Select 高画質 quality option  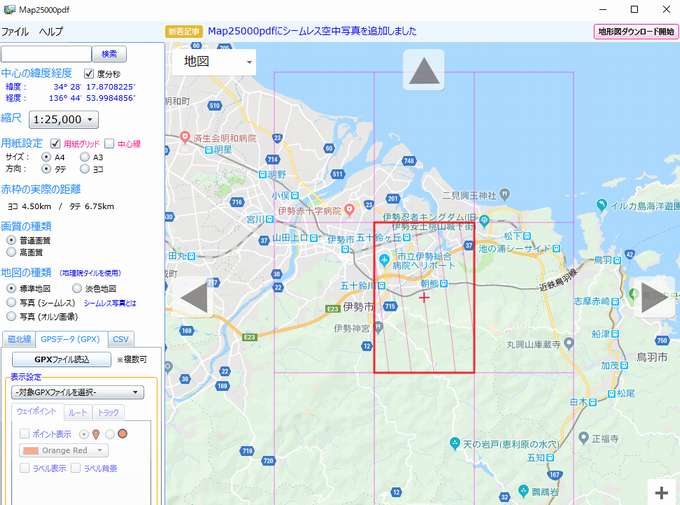11,252
